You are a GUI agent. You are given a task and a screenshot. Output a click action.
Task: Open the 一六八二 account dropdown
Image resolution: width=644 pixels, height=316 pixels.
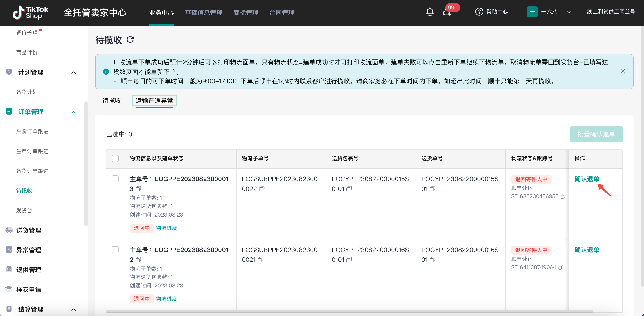coord(556,12)
